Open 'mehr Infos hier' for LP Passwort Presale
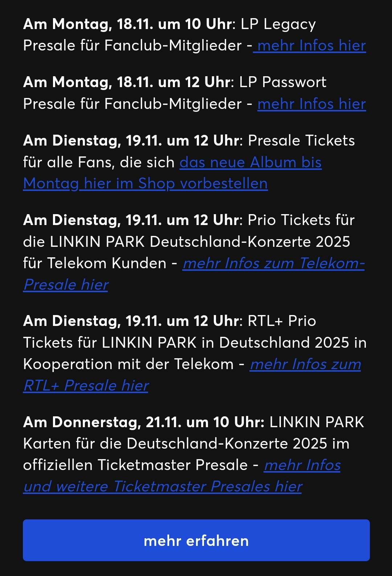 311,104
